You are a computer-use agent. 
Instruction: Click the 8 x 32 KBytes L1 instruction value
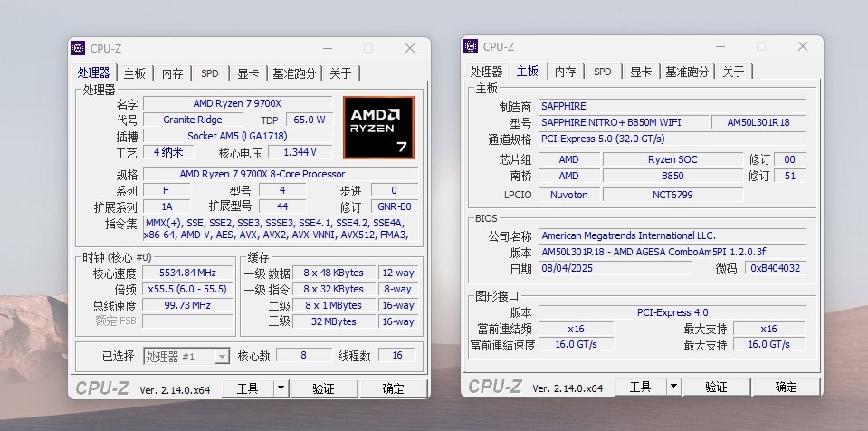coord(334,289)
